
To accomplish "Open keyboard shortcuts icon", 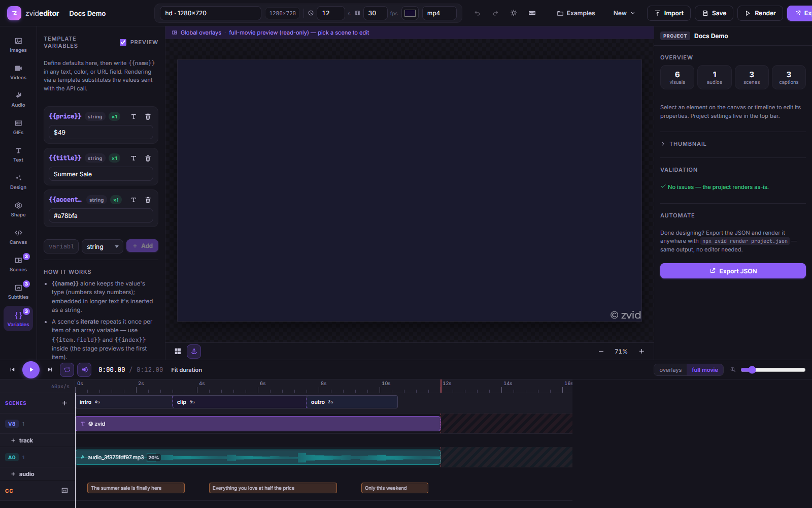I will coord(532,13).
